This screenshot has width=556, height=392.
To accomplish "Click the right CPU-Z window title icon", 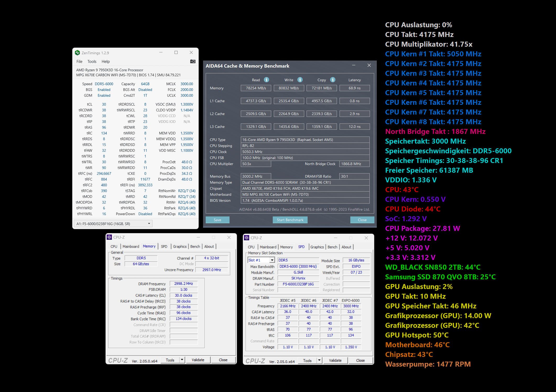I will 247,238.
